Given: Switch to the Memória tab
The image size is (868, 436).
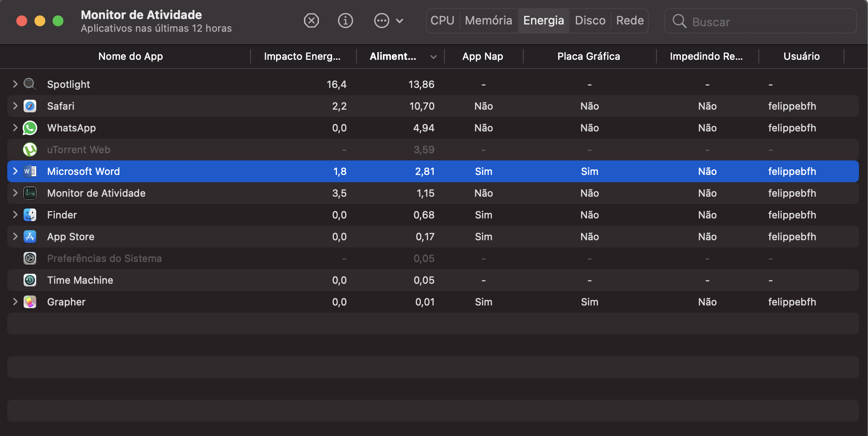Looking at the screenshot, I should click(488, 21).
